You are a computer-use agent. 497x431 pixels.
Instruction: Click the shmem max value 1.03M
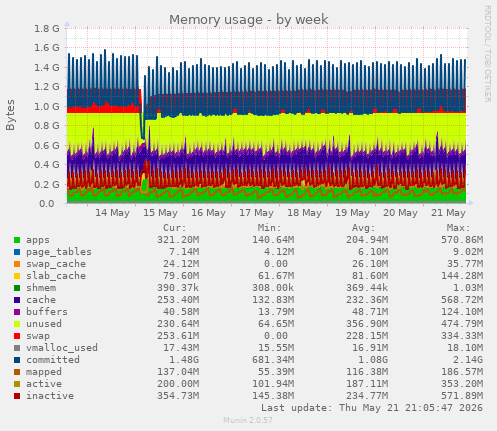(468, 288)
